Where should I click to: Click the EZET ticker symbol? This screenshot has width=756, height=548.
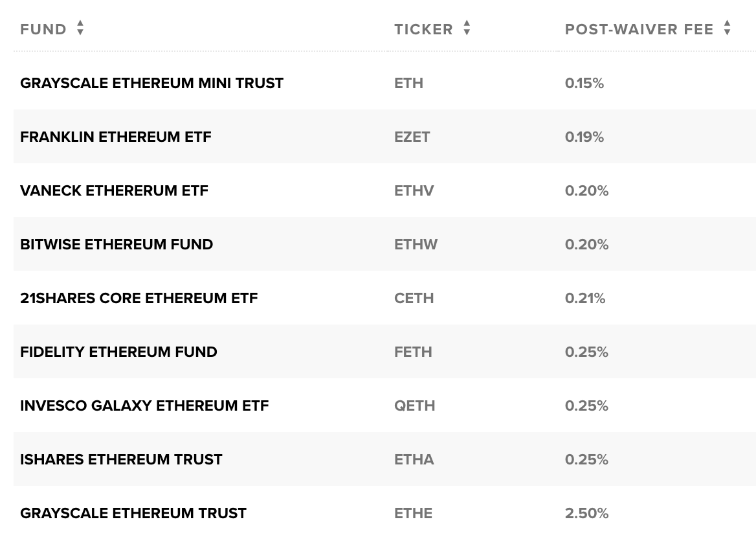point(412,137)
